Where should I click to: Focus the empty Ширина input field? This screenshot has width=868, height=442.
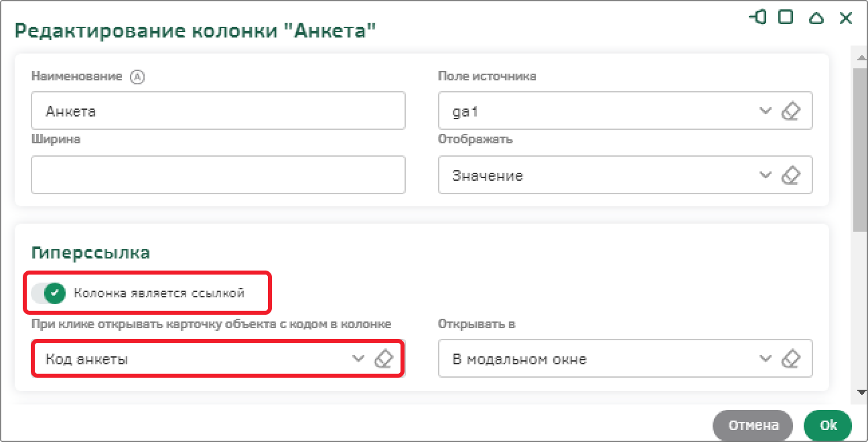(218, 175)
